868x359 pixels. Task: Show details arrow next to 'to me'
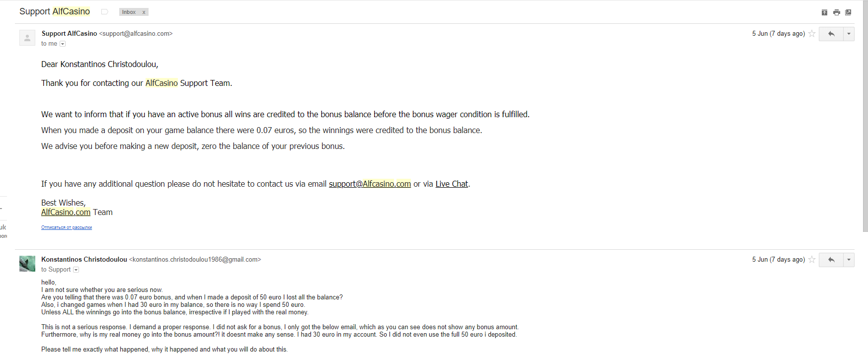[63, 44]
